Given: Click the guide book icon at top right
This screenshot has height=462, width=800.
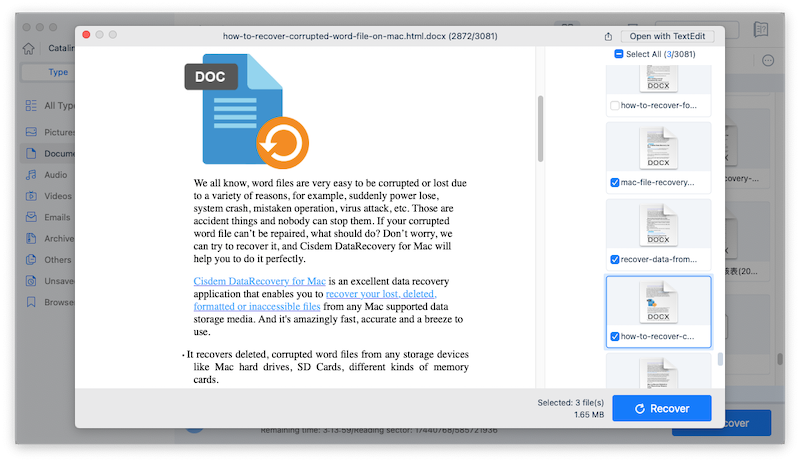Looking at the screenshot, I should [x=761, y=29].
